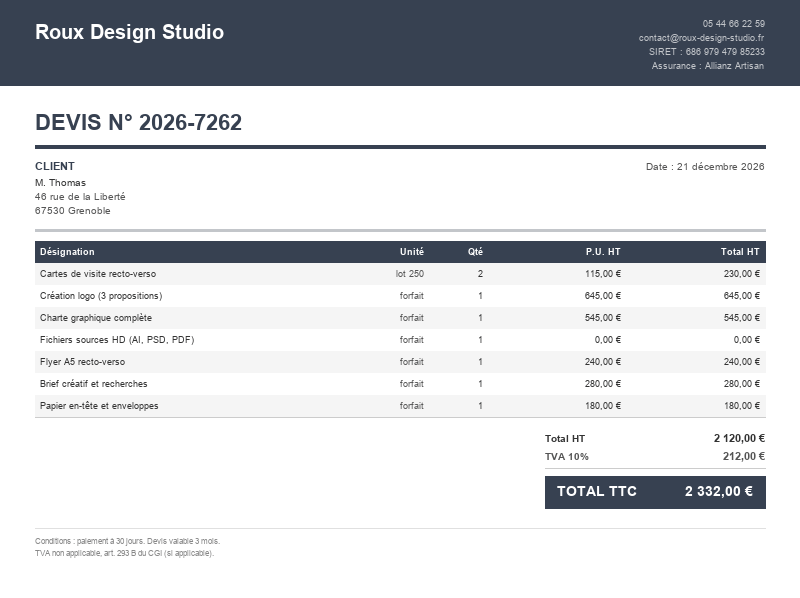800x598 pixels.
Task: Click the Désignation column header
Action: point(67,252)
